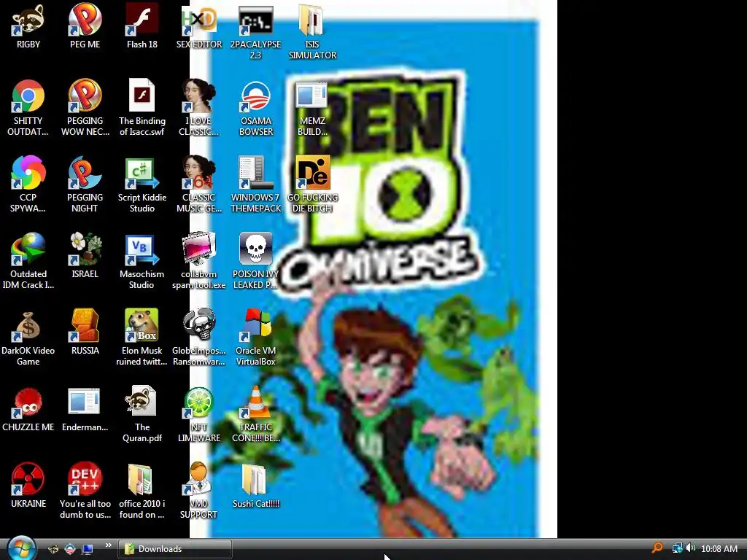This screenshot has height=560, width=747.
Task: Open the Windows Start orb
Action: pyautogui.click(x=21, y=548)
